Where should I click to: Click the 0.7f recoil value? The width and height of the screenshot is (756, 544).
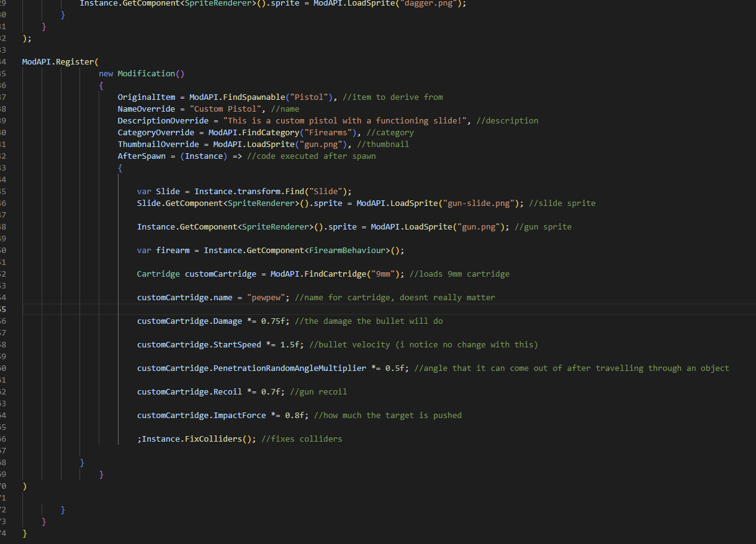click(x=271, y=391)
